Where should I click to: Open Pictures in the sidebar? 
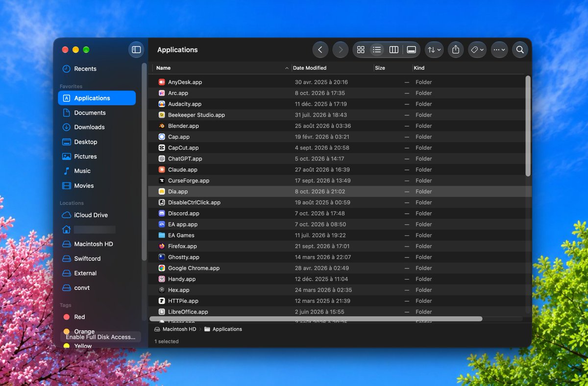click(x=97, y=157)
